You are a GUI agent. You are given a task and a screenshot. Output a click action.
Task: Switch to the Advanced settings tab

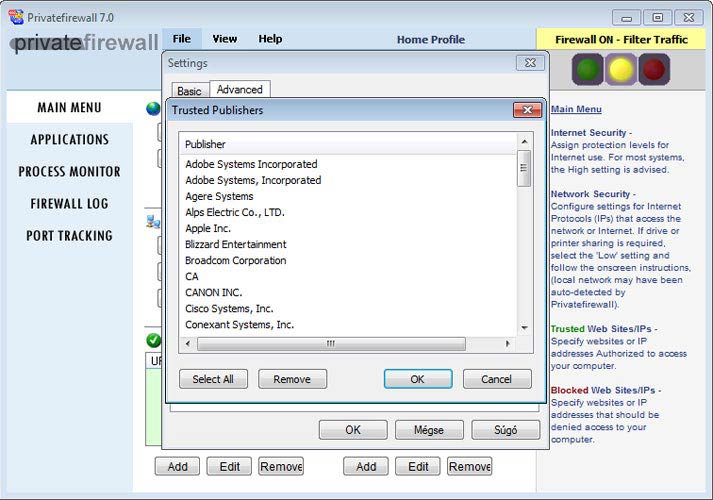coord(240,90)
